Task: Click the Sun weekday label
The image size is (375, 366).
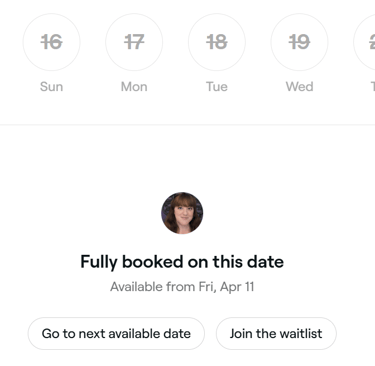Action: 51,87
